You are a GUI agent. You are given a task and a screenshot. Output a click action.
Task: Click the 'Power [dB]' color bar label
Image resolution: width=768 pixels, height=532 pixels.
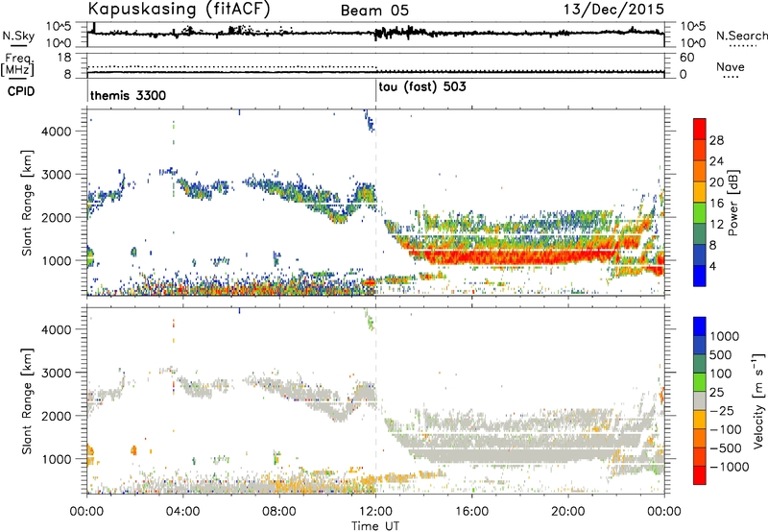pyautogui.click(x=732, y=203)
